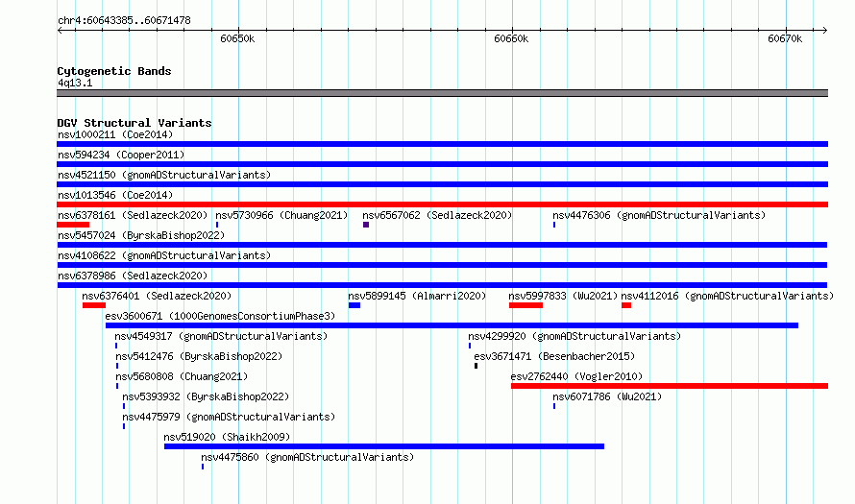Click the red feature under nsv5997833

pos(525,305)
